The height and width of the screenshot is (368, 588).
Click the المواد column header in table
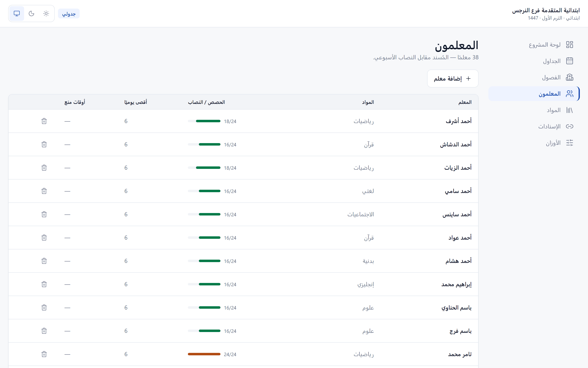pos(368,102)
